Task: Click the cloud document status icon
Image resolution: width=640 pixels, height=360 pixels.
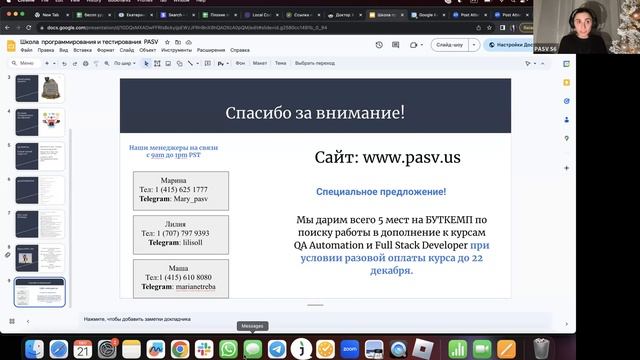Action: click(x=189, y=42)
